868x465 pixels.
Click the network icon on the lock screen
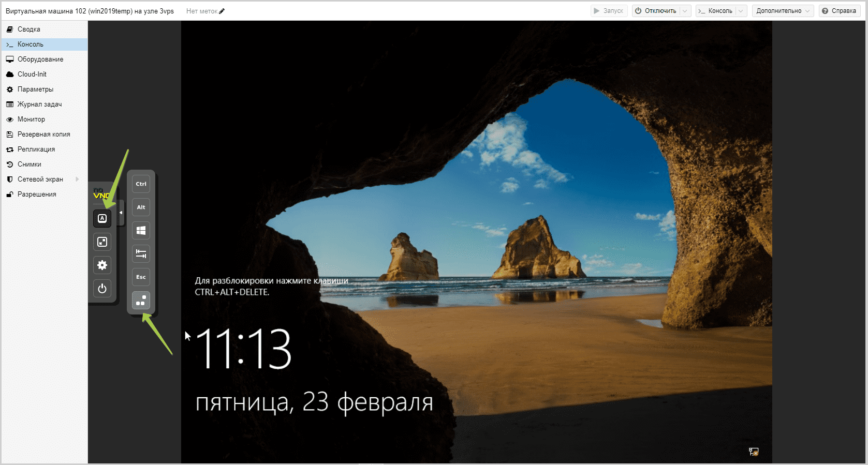click(x=754, y=452)
